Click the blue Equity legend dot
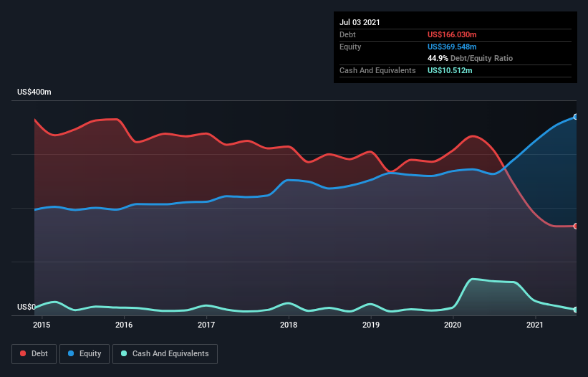Screen dimensions: 588x377 pyautogui.click(x=71, y=353)
